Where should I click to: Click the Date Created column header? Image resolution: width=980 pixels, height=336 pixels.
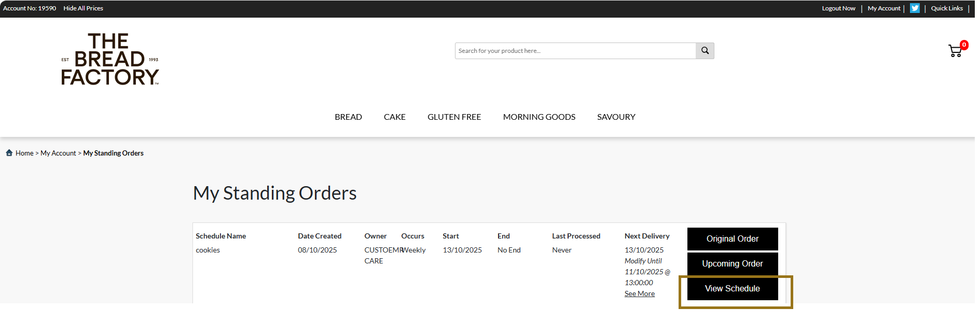[x=320, y=236]
